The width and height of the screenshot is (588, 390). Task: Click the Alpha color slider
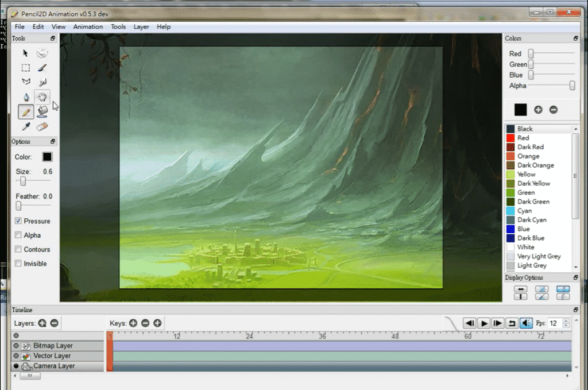pos(551,86)
